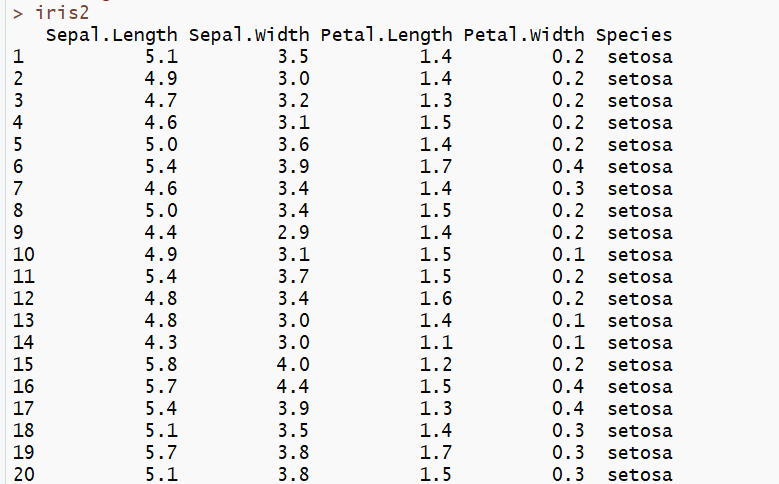Click setosa in row 3
The image size is (779, 484).
coord(640,101)
